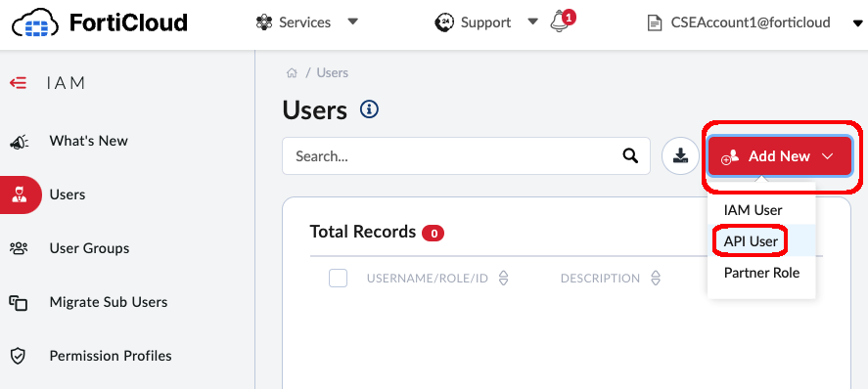868x389 pixels.
Task: Click the Total Records count badge
Action: [x=433, y=234]
